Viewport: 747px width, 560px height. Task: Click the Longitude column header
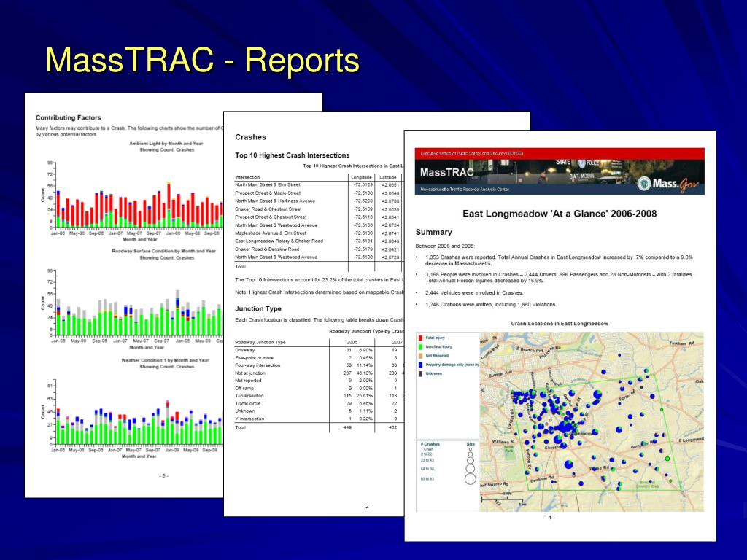pyautogui.click(x=361, y=177)
